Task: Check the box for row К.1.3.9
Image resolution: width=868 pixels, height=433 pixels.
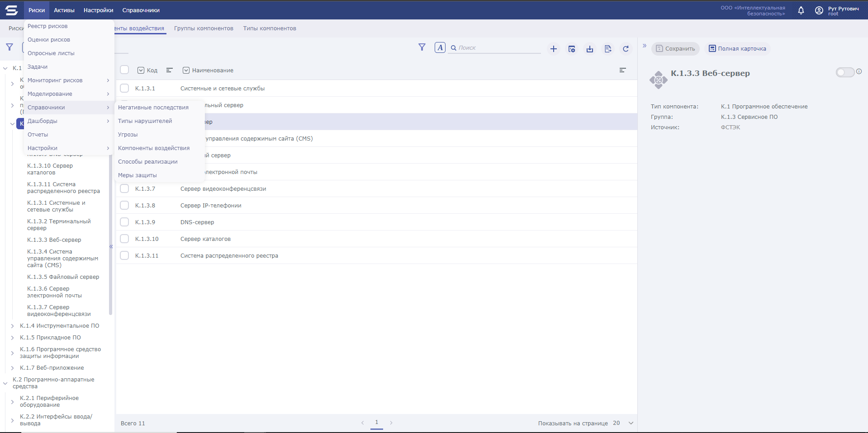Action: (x=124, y=222)
